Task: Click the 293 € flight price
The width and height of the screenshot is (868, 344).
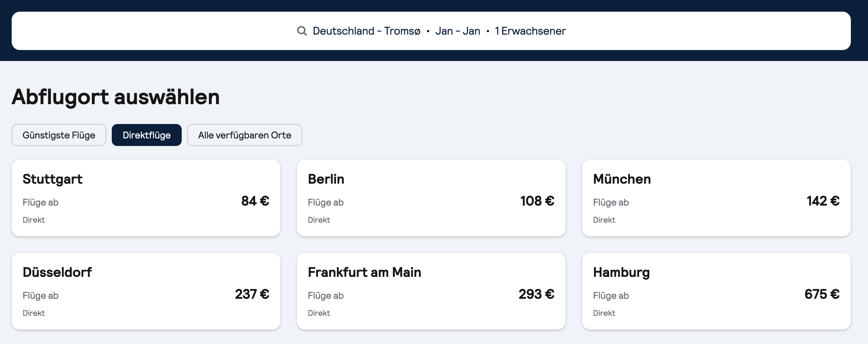Action: (536, 294)
